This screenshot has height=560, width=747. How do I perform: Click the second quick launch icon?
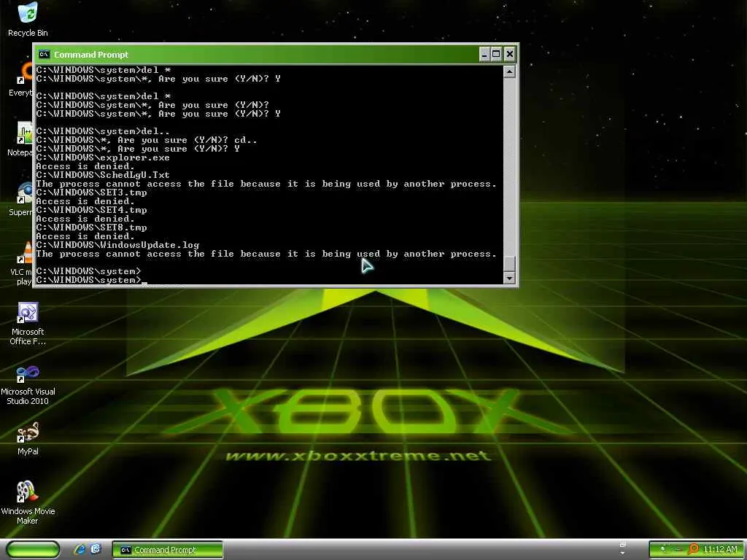coord(96,550)
